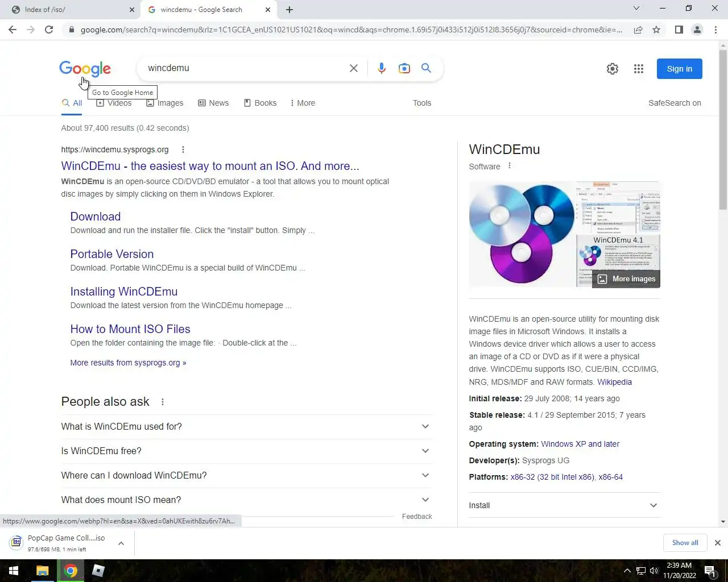The image size is (728, 582).
Task: Click the Feedback link
Action: (x=417, y=517)
